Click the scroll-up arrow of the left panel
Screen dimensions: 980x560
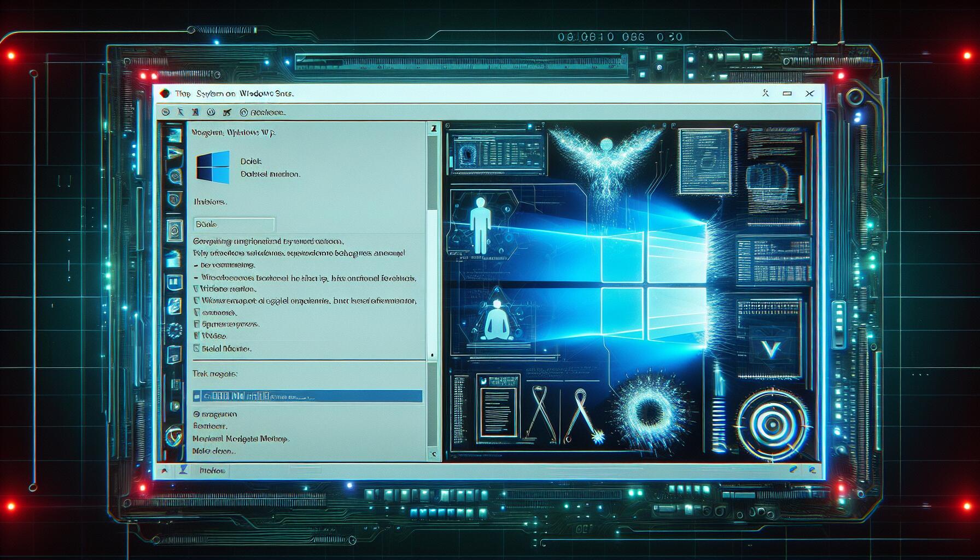coord(433,129)
